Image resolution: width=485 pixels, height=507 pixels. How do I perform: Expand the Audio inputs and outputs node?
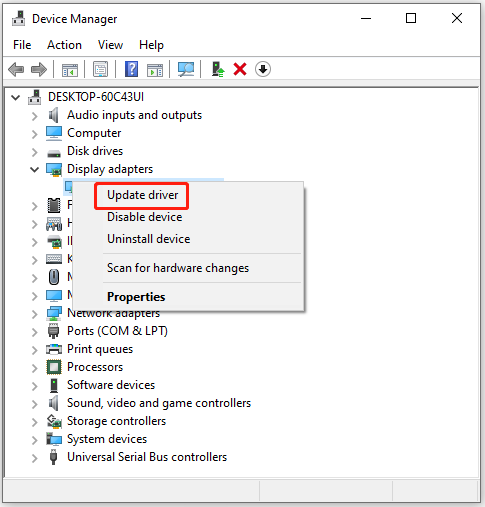coord(34,116)
